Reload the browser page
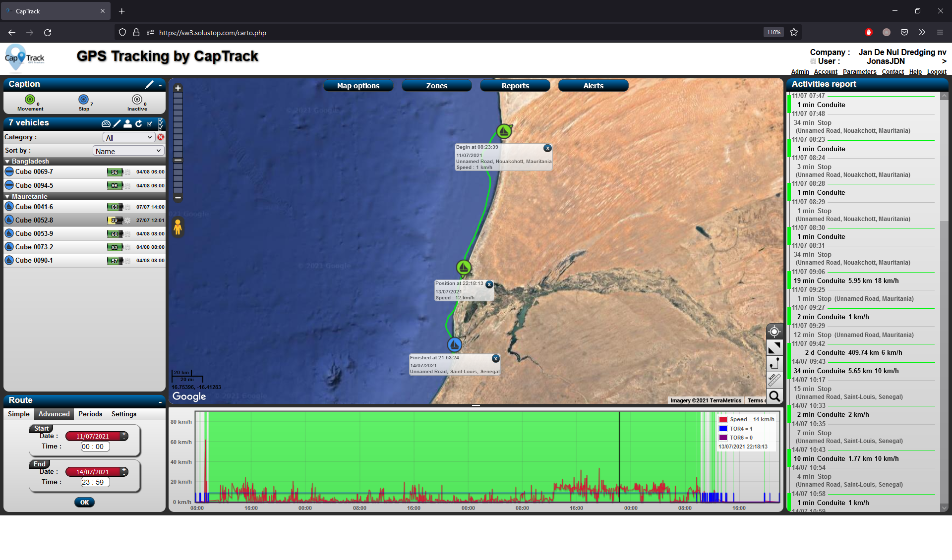The width and height of the screenshot is (952, 560). [x=48, y=32]
